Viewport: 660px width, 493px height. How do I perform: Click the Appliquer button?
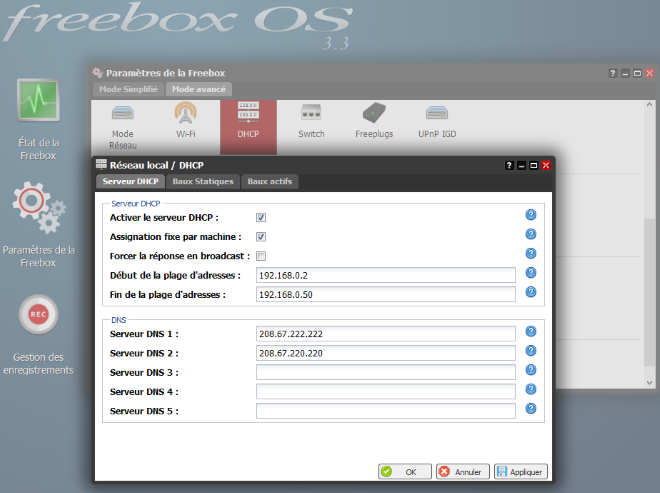520,472
